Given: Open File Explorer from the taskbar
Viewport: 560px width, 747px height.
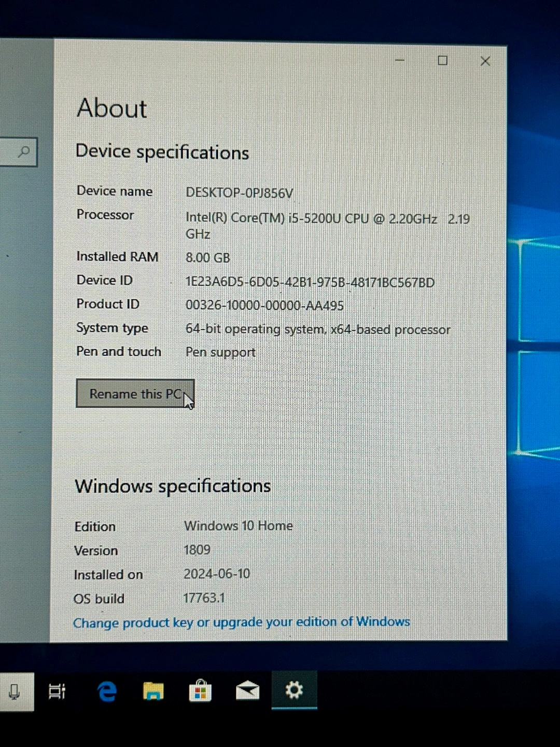Looking at the screenshot, I should [x=153, y=691].
